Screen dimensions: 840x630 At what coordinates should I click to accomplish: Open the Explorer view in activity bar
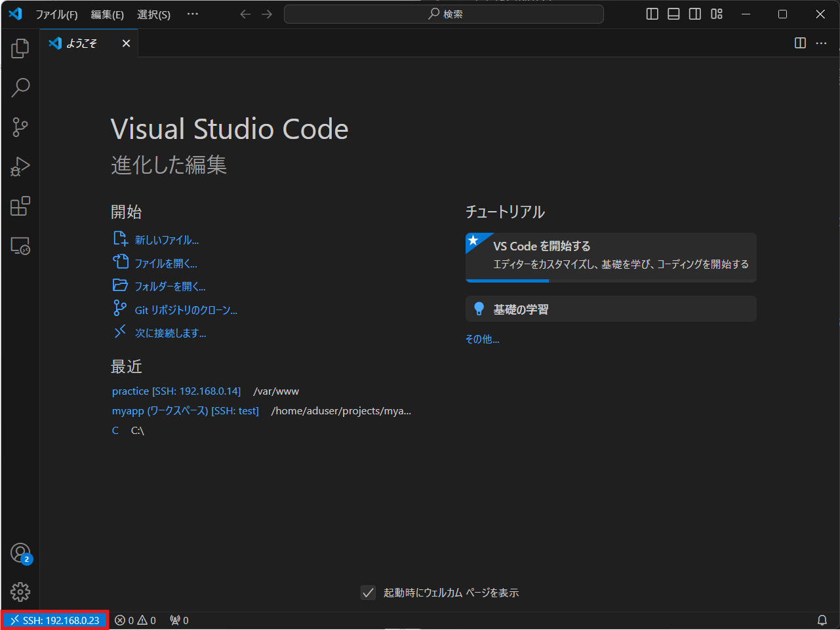click(20, 48)
